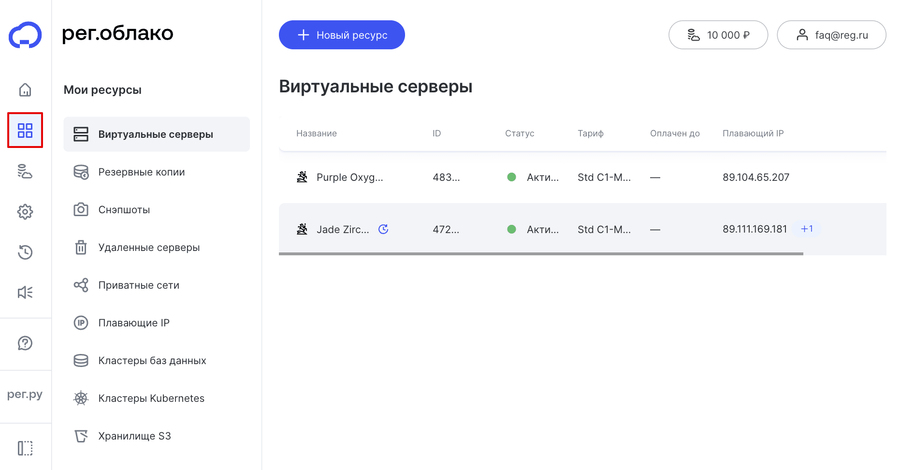Click refresh icon next to Jade Zirc server
Image resolution: width=900 pixels, height=470 pixels.
(x=383, y=229)
